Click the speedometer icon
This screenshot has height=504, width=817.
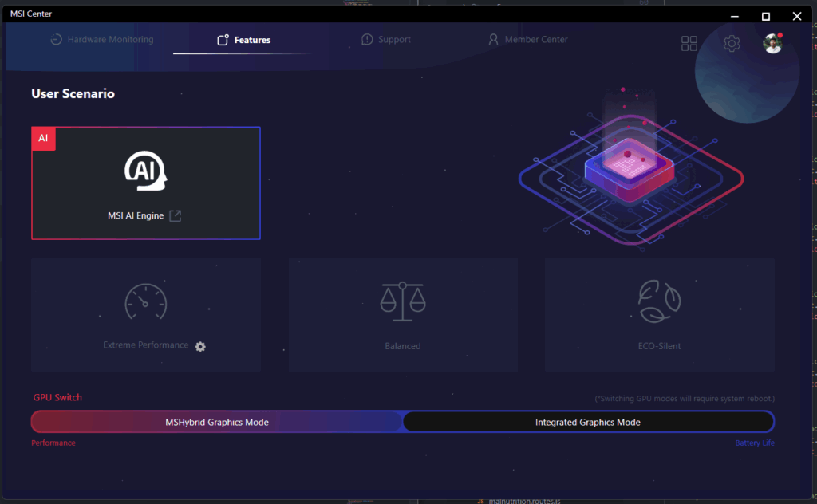point(145,301)
